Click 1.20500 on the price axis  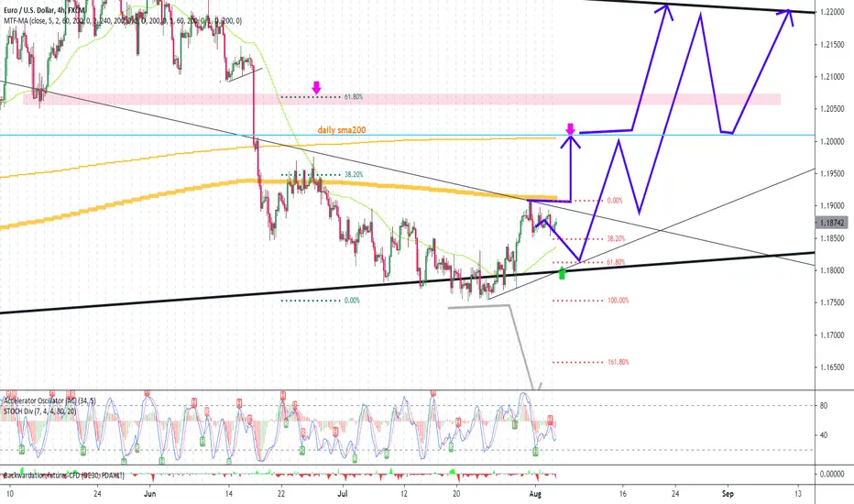pyautogui.click(x=832, y=109)
